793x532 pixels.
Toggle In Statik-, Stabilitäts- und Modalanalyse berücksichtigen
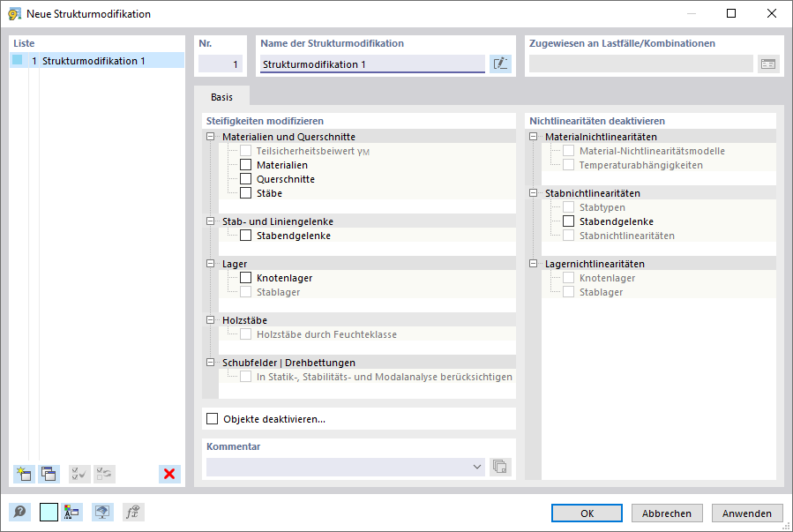pos(246,377)
